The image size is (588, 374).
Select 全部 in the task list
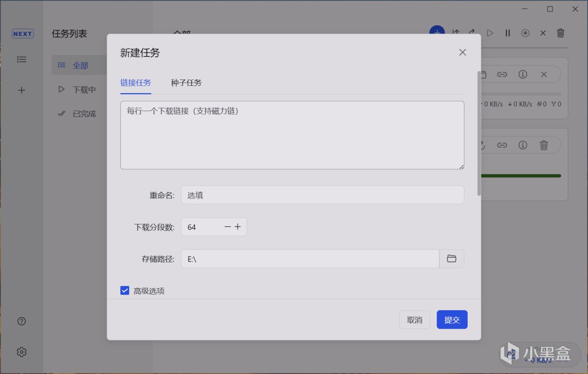pyautogui.click(x=79, y=66)
